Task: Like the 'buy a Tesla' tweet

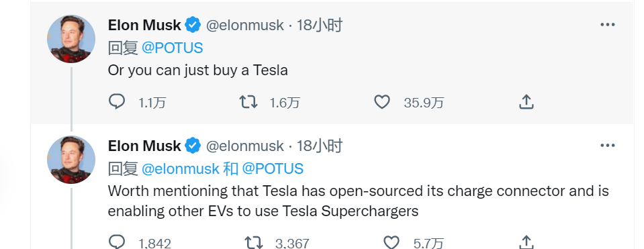Action: click(382, 102)
